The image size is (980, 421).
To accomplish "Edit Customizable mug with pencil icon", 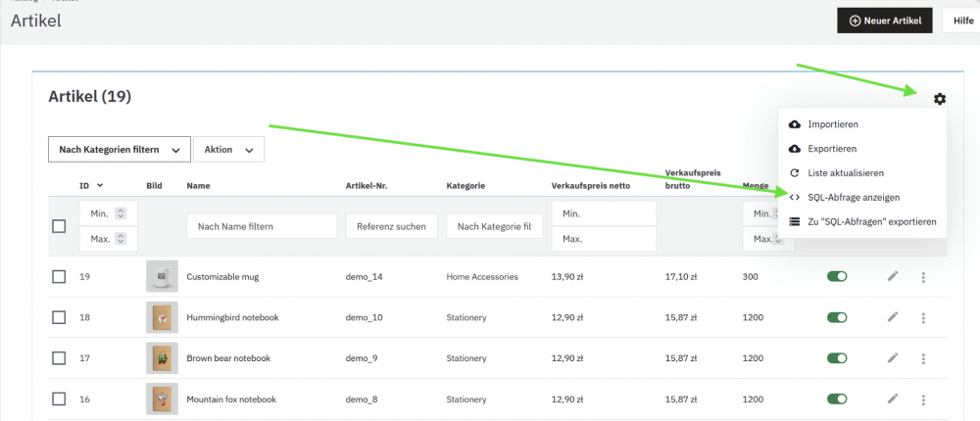I will [893, 276].
